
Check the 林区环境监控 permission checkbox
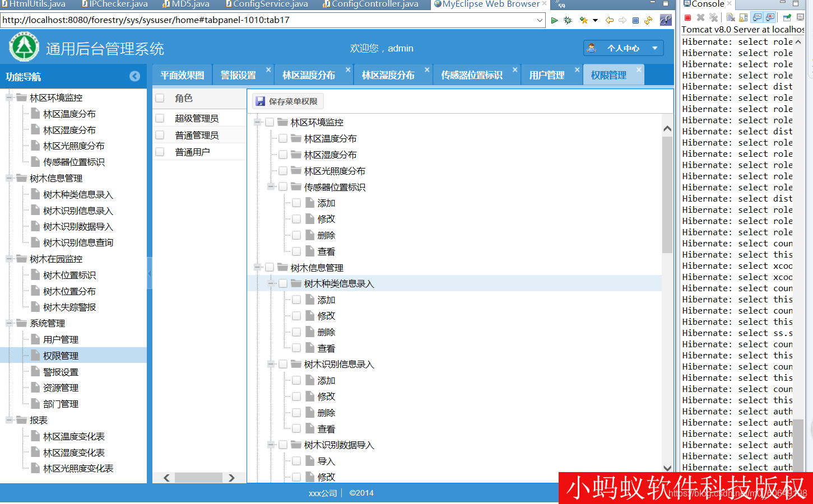pos(270,122)
